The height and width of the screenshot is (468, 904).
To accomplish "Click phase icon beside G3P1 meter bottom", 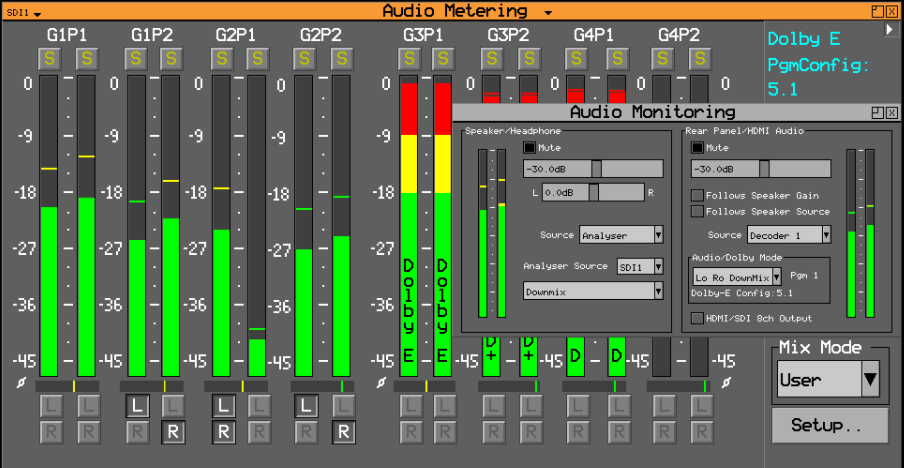I will click(381, 383).
